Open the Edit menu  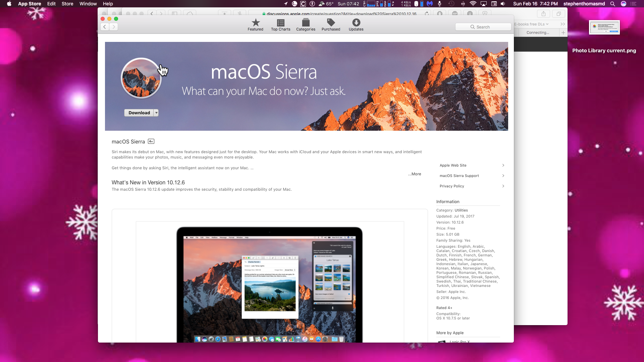pyautogui.click(x=51, y=4)
